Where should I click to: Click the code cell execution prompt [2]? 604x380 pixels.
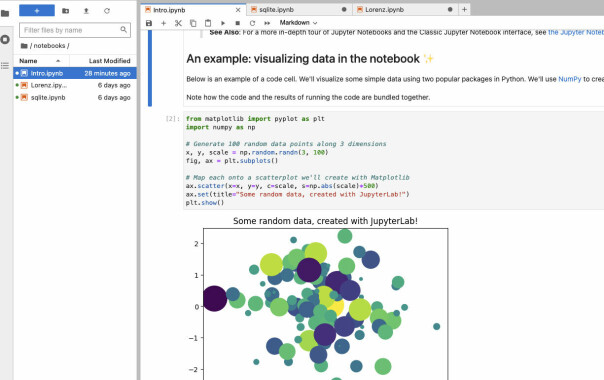point(173,119)
